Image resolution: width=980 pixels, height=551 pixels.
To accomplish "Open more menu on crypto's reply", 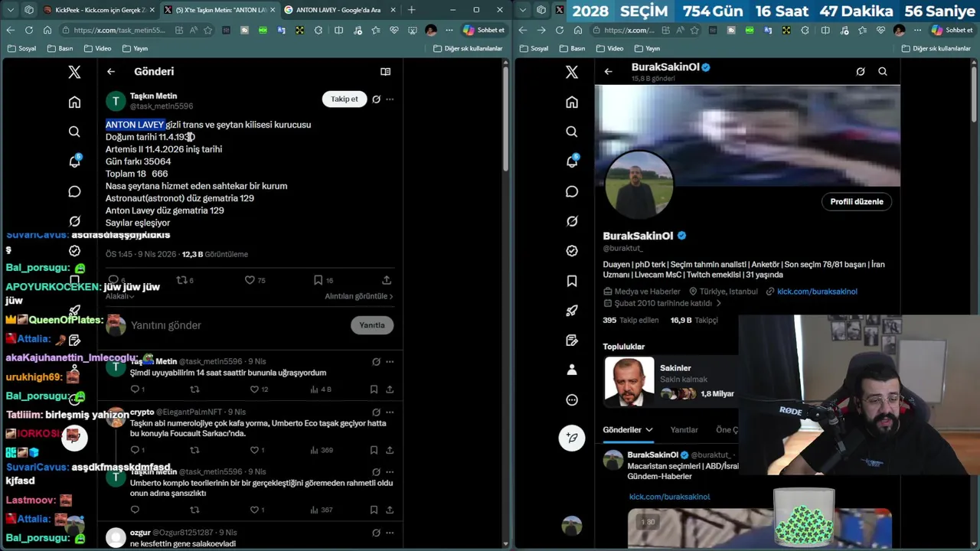I will point(390,412).
